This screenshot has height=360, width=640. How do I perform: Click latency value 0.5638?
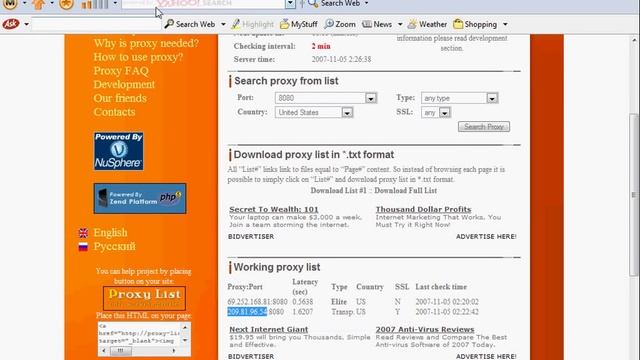click(302, 302)
